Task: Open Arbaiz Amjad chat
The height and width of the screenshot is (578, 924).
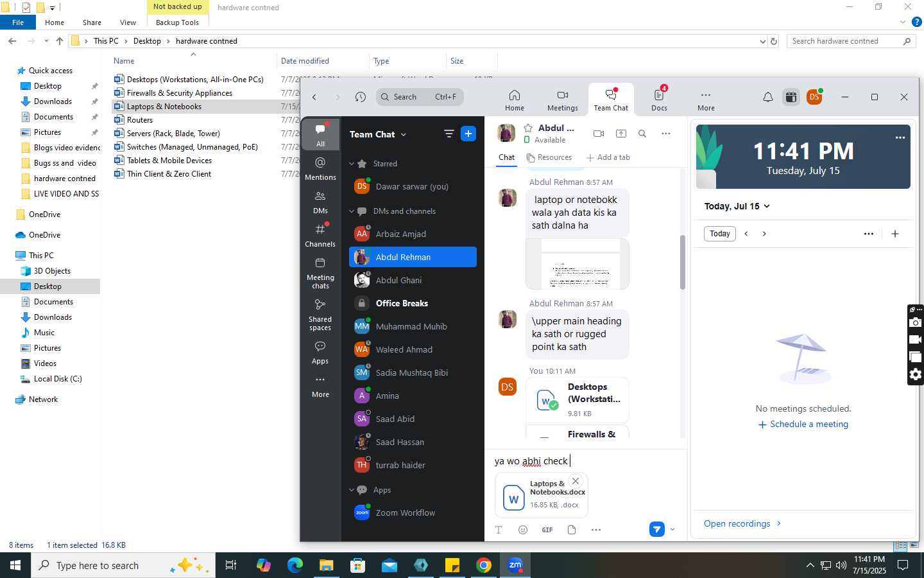Action: (x=413, y=234)
